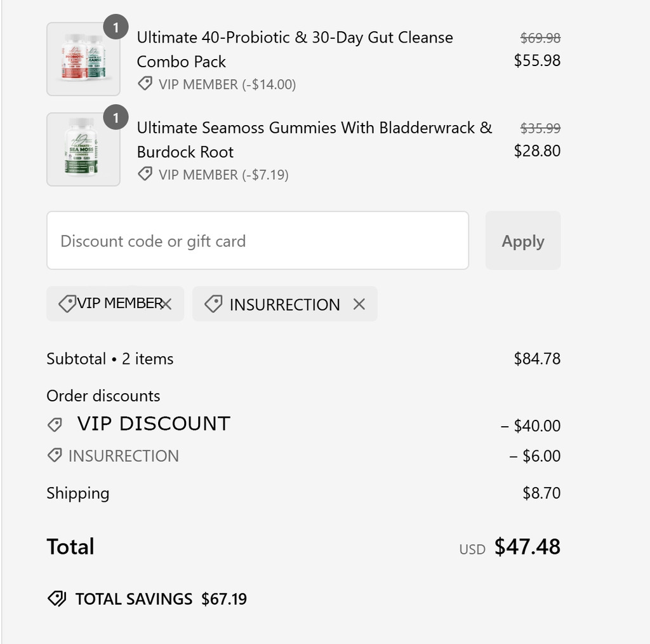Remove the INSURRECTION discount code
This screenshot has height=644, width=650.
[x=359, y=304]
